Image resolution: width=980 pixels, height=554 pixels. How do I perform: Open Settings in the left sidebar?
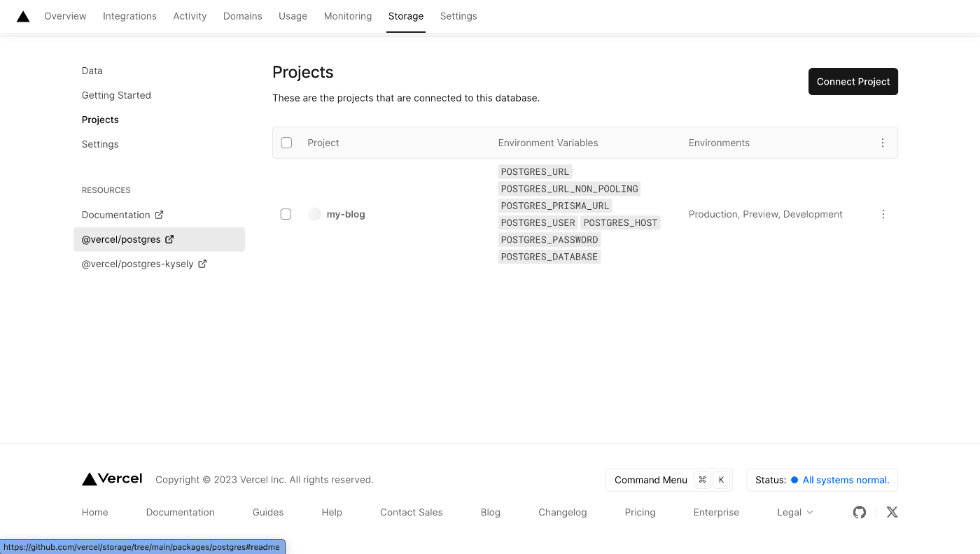pos(100,144)
